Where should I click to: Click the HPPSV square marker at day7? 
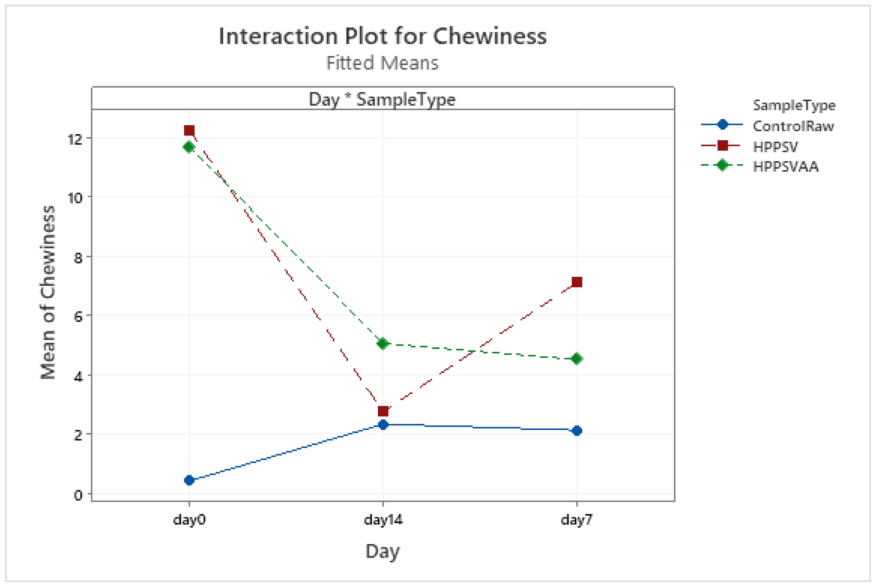point(577,282)
